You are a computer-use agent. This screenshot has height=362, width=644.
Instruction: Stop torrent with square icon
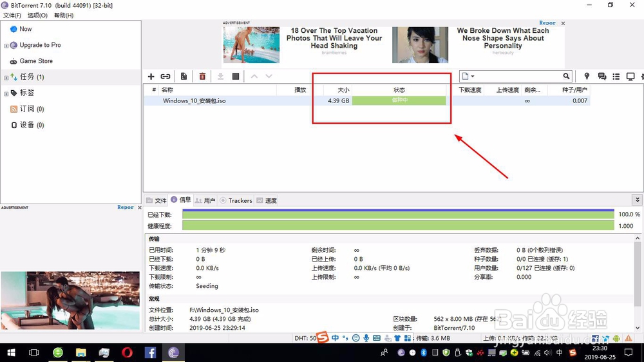(x=236, y=77)
